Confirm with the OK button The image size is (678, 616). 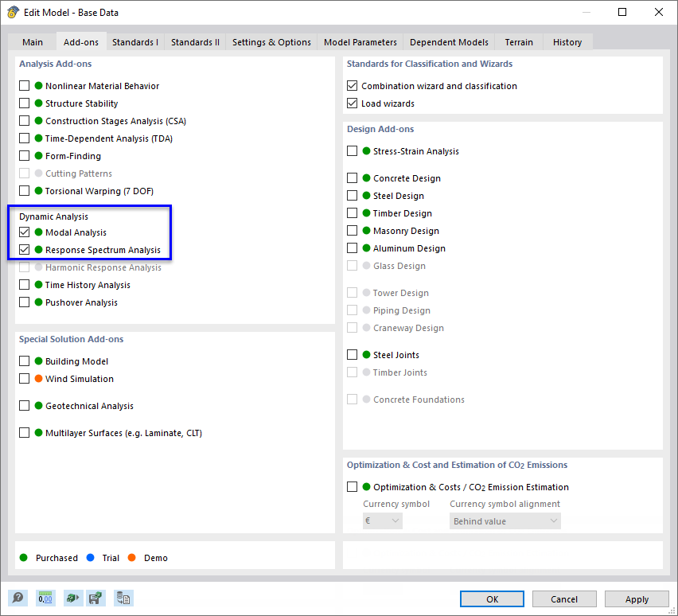tap(492, 599)
